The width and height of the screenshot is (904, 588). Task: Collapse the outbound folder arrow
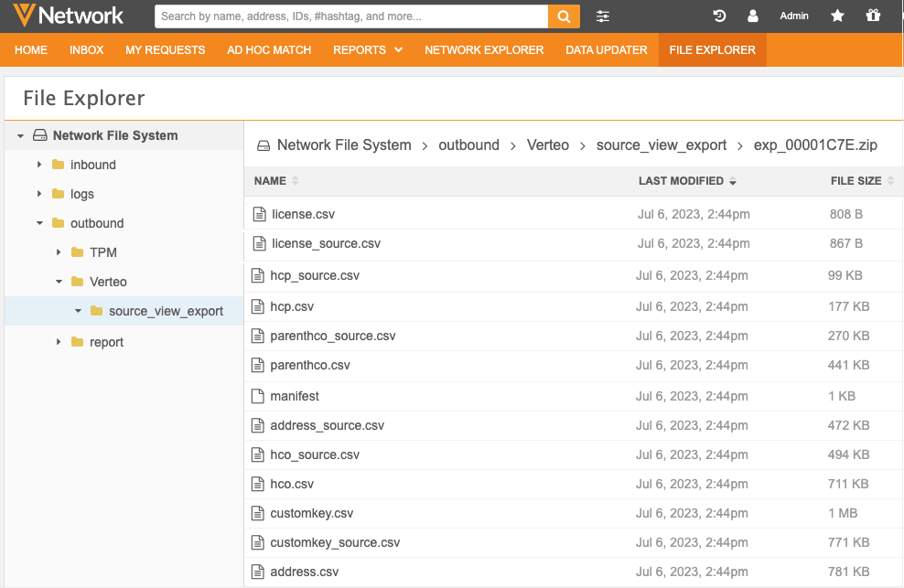point(39,223)
